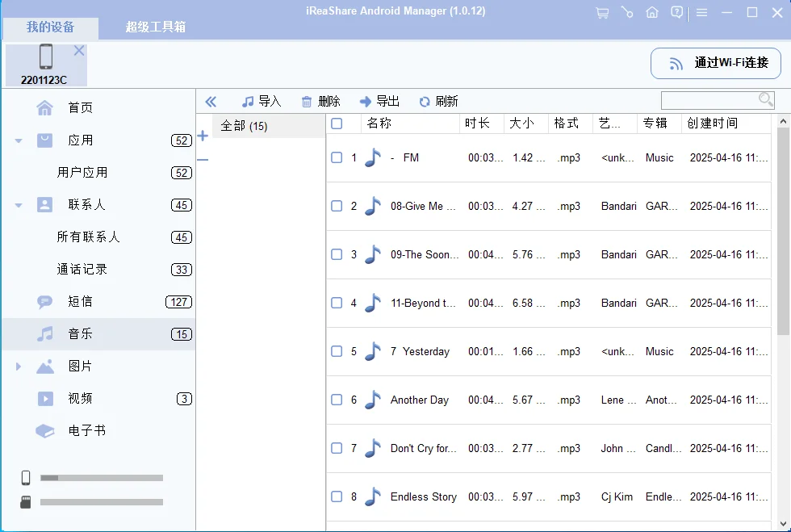The image size is (791, 532).
Task: Check the box for 11-Beyond track
Action: pyautogui.click(x=337, y=303)
